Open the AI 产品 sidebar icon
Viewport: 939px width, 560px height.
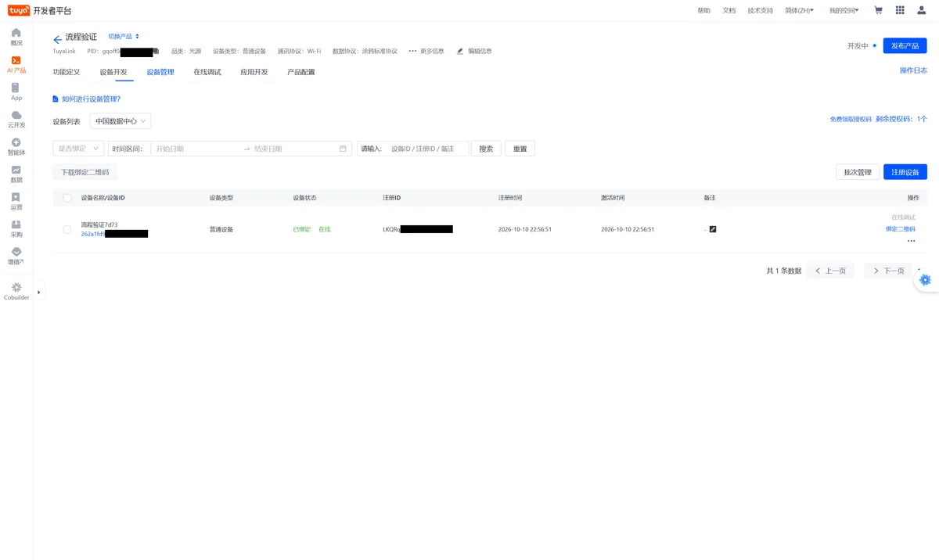[x=16, y=64]
